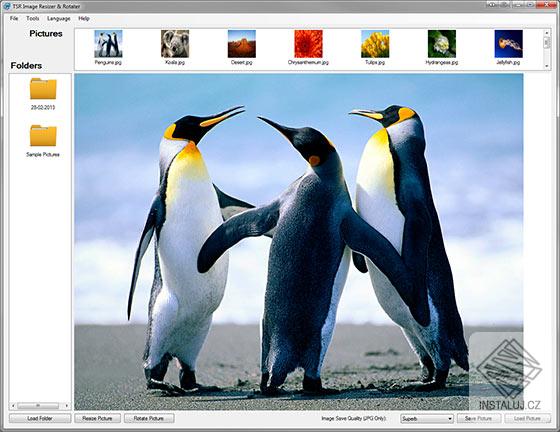
Task: Open the Help menu
Action: pos(84,18)
